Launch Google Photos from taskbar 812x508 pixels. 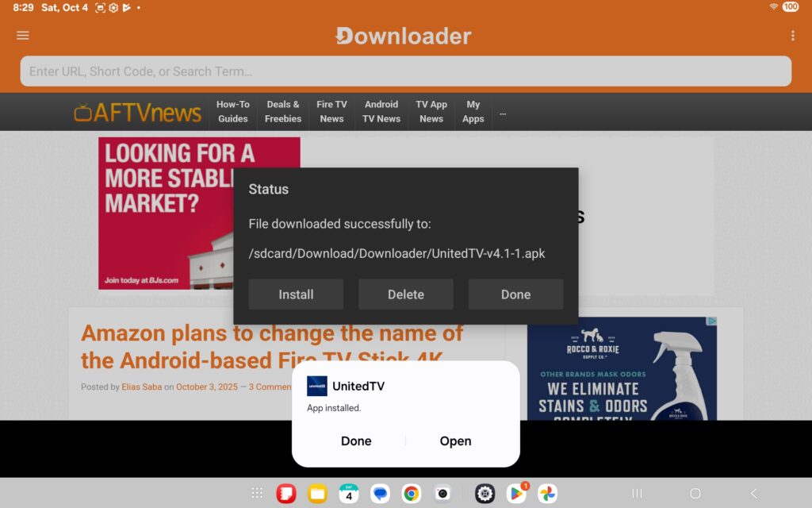pyautogui.click(x=547, y=494)
